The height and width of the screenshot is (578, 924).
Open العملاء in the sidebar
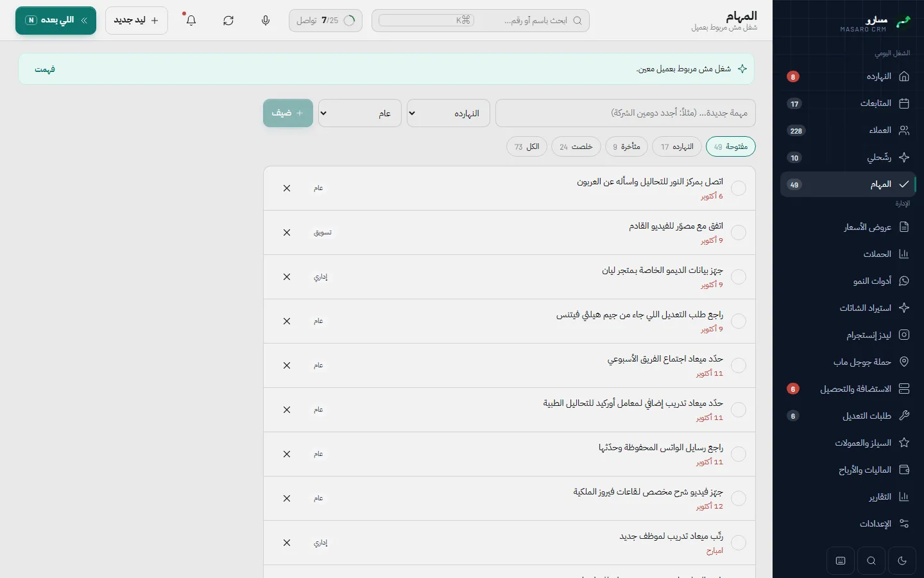(x=848, y=130)
